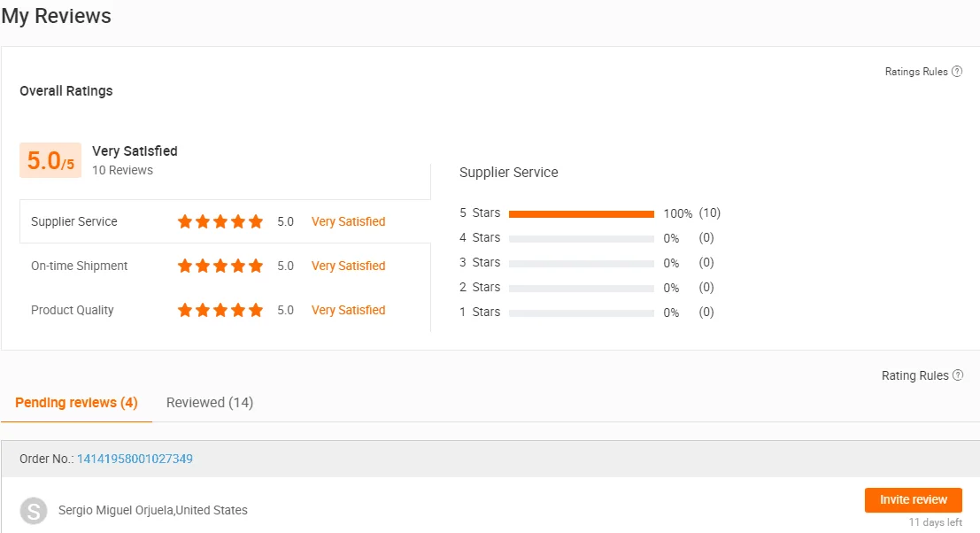The height and width of the screenshot is (533, 980).
Task: Click the Product Quality star rating
Action: (x=220, y=310)
